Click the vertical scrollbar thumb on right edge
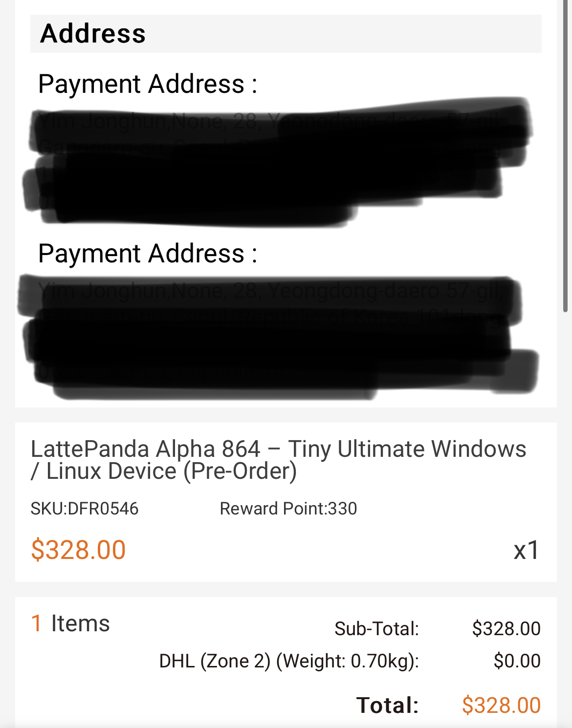The width and height of the screenshot is (572, 728). click(x=566, y=156)
